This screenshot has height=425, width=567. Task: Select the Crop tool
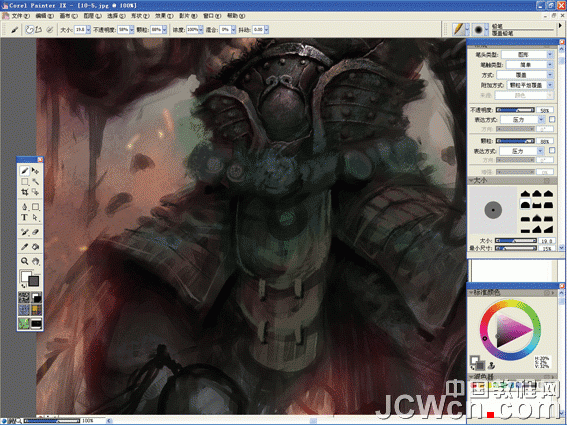[x=24, y=192]
